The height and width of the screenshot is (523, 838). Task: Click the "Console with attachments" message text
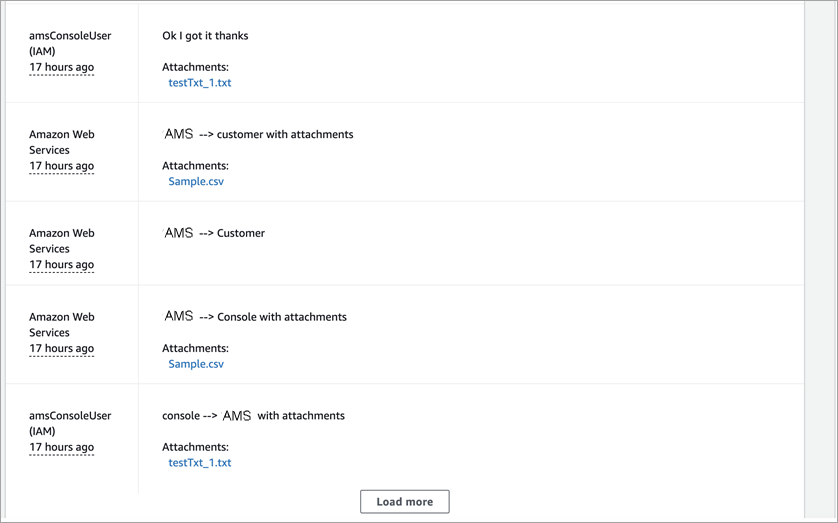pyautogui.click(x=282, y=317)
